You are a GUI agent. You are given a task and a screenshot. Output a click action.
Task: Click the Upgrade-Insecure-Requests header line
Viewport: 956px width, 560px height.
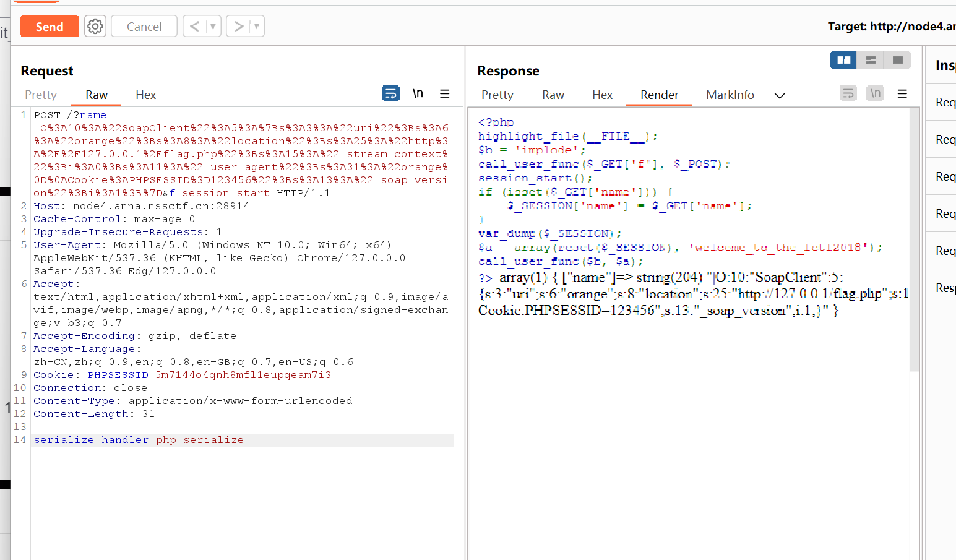coord(127,232)
